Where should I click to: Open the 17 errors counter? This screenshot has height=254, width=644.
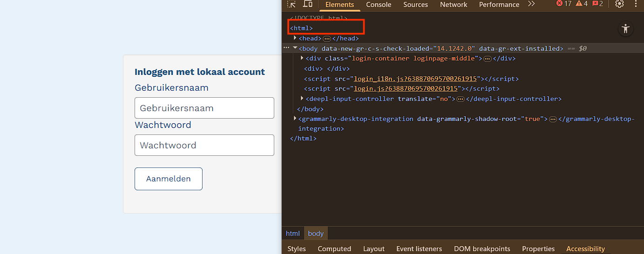564,4
